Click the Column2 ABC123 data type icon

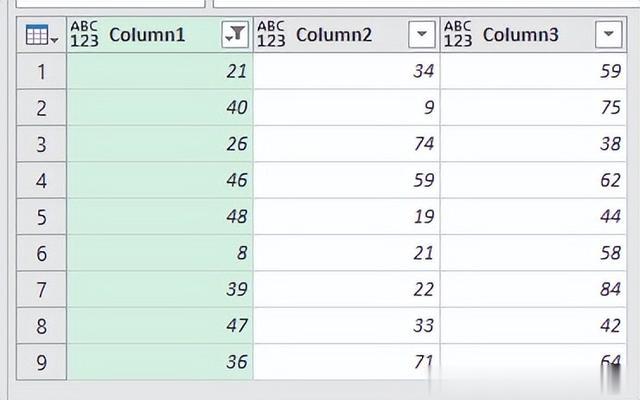(x=271, y=35)
